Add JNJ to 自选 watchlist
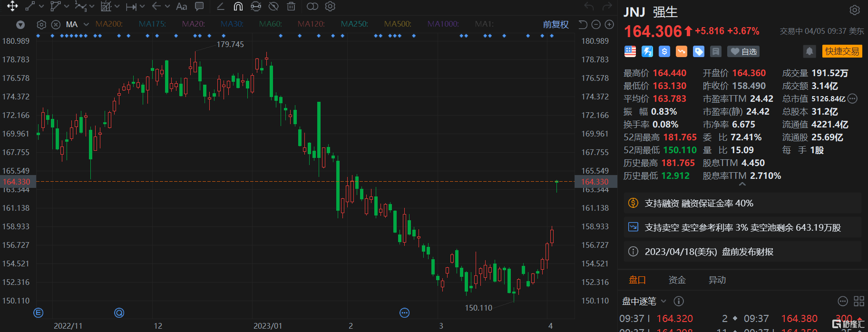868x332 pixels. point(744,51)
